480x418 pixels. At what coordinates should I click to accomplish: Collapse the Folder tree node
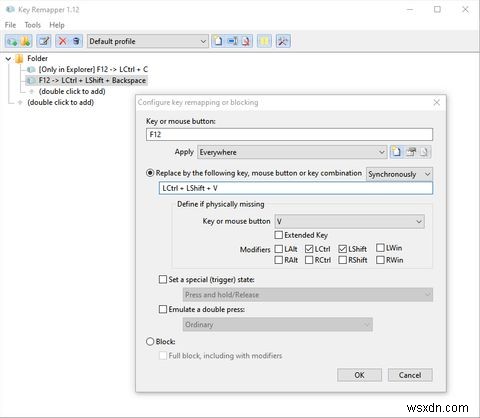pyautogui.click(x=8, y=59)
